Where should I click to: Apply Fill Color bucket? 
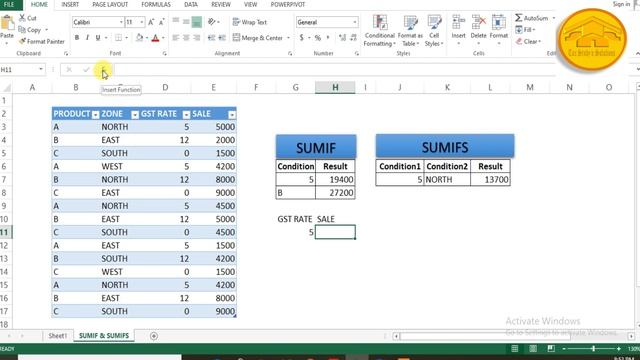pos(140,38)
